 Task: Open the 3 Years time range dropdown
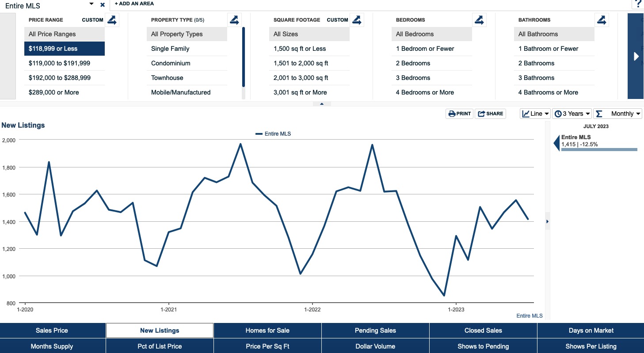[x=572, y=114]
